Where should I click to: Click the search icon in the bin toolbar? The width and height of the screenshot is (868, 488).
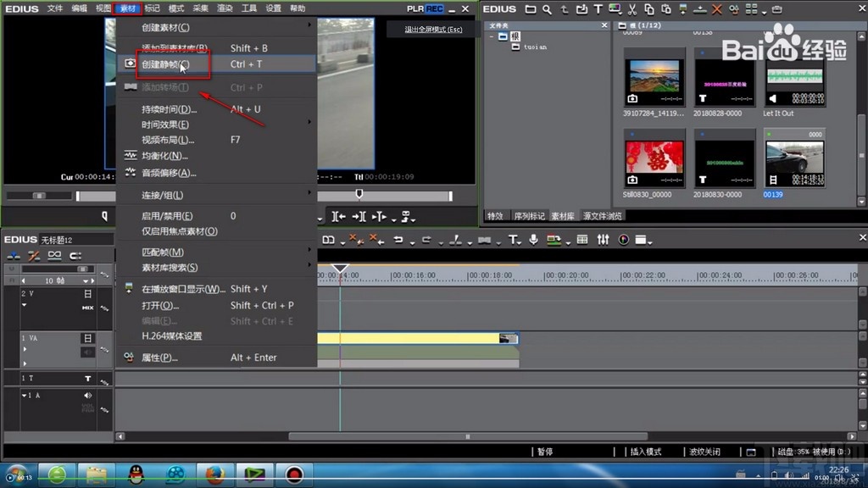pos(548,9)
